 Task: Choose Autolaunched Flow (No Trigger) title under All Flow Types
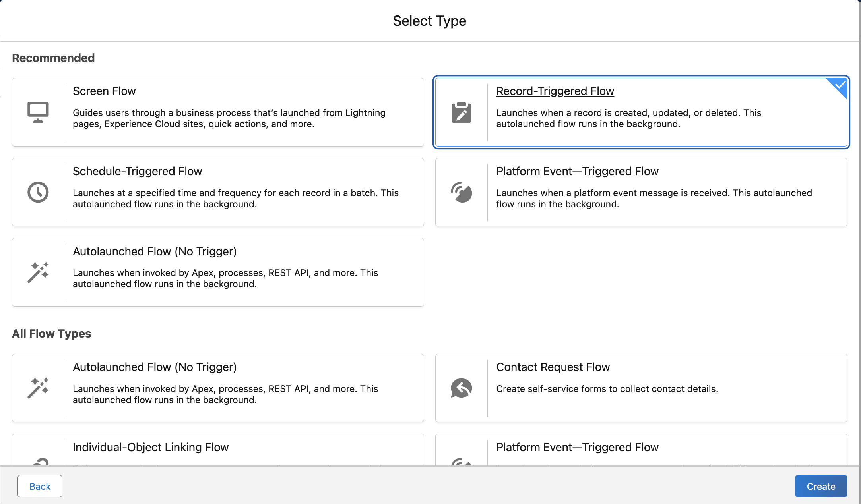[155, 367]
